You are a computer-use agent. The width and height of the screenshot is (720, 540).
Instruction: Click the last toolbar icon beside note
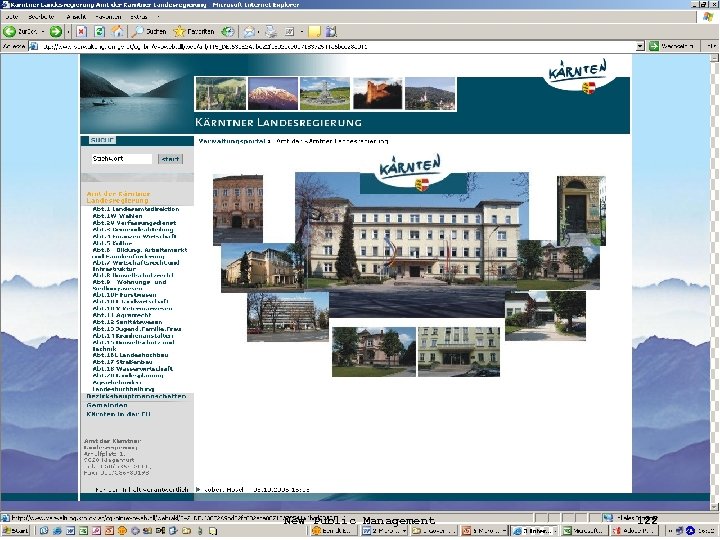(x=332, y=32)
